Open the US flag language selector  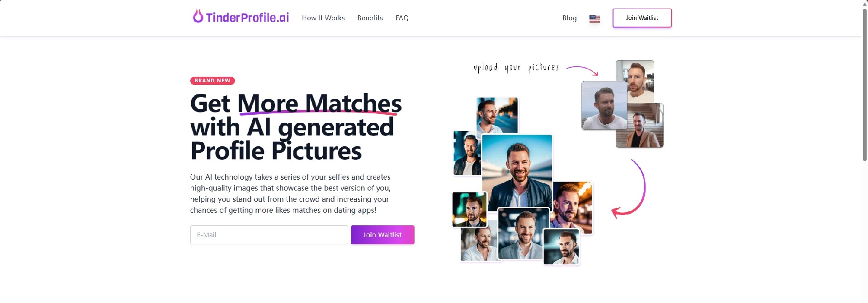594,19
